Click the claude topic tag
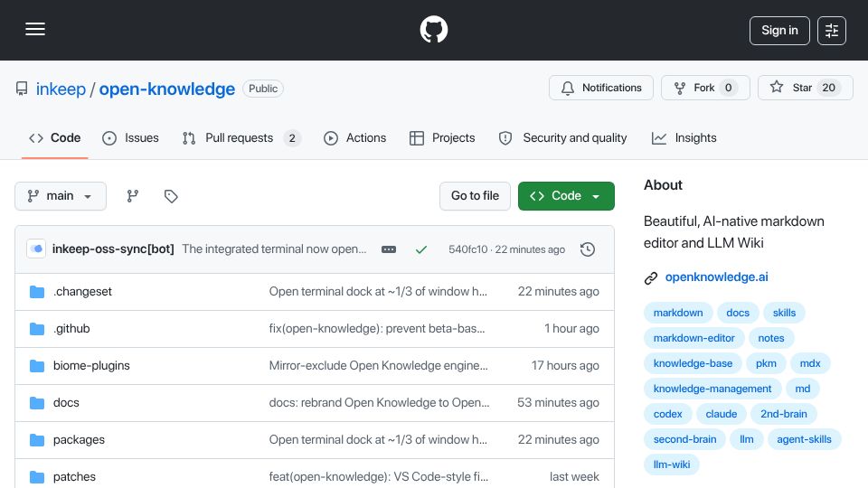Viewport: 868px width, 488px height. coord(722,415)
